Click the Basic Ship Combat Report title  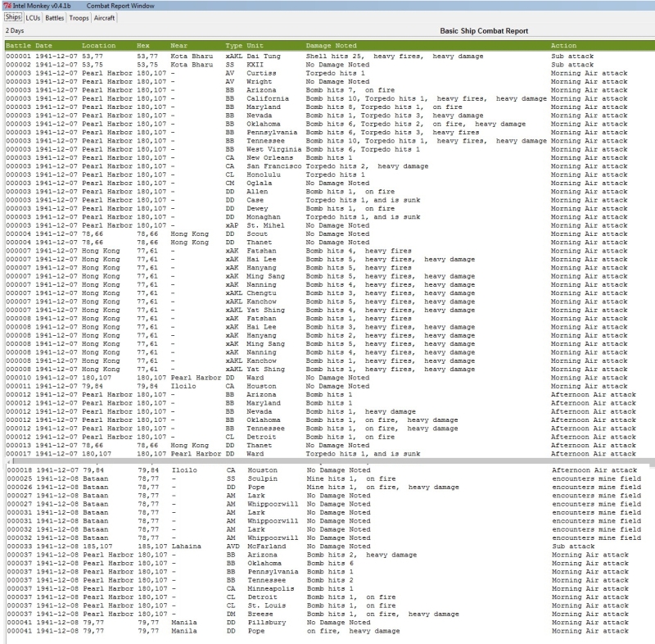(484, 31)
